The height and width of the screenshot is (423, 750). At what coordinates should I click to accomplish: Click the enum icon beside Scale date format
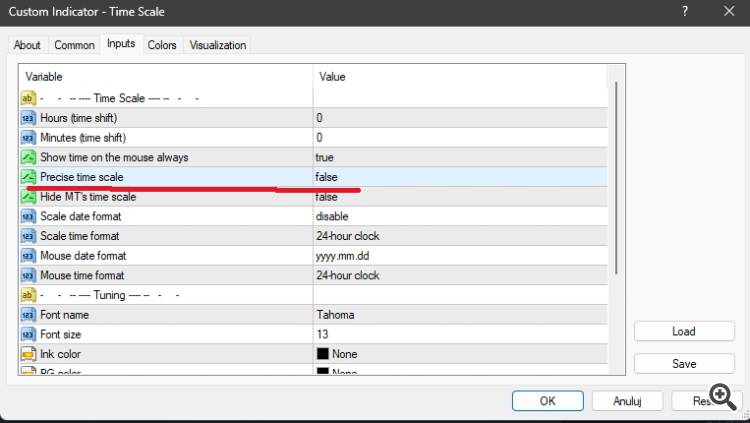point(28,216)
